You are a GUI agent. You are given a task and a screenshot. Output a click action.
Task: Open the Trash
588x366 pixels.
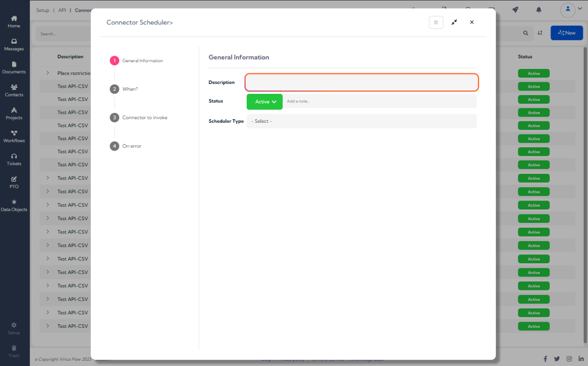click(14, 352)
